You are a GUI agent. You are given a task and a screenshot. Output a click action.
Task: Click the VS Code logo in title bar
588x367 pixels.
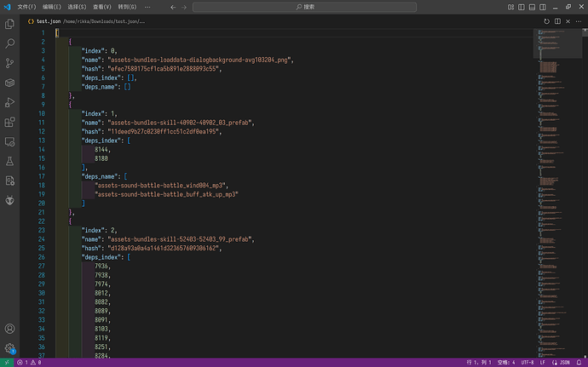click(7, 7)
